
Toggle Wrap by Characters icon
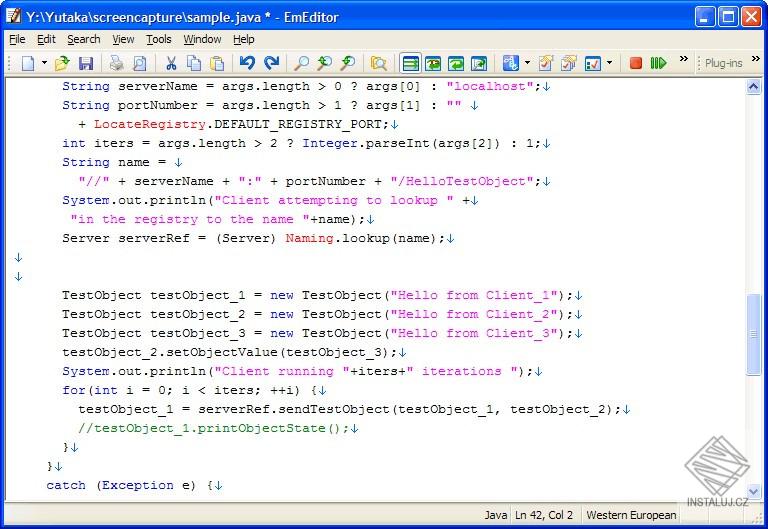433,63
